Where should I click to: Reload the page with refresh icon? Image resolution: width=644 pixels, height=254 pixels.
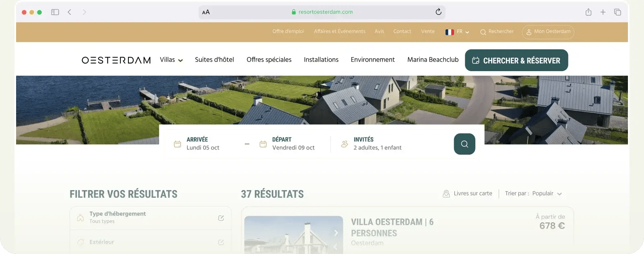pyautogui.click(x=438, y=12)
